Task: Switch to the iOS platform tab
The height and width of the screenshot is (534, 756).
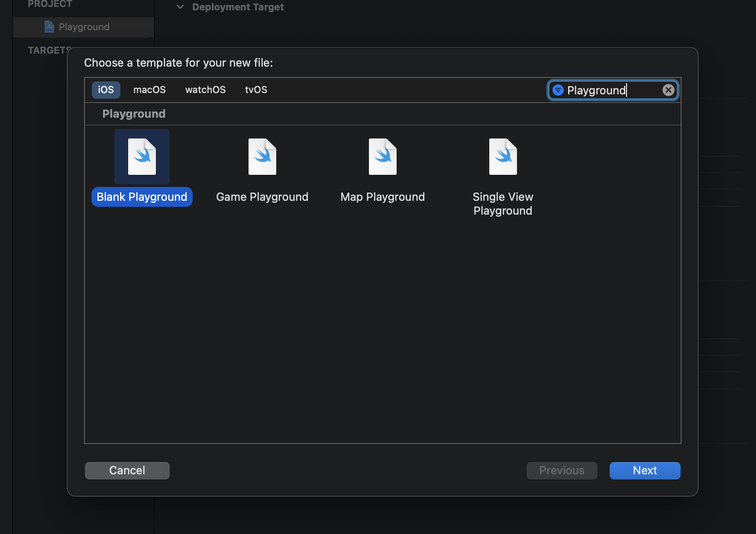Action: (x=106, y=90)
